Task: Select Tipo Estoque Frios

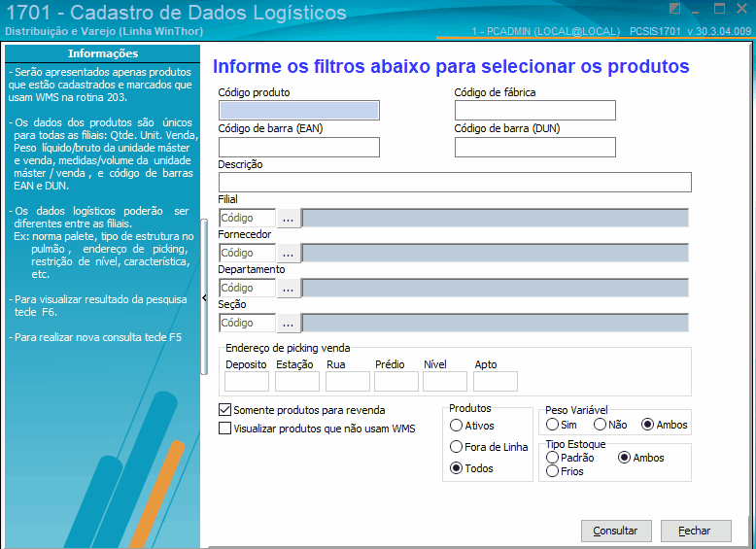Action: point(552,471)
